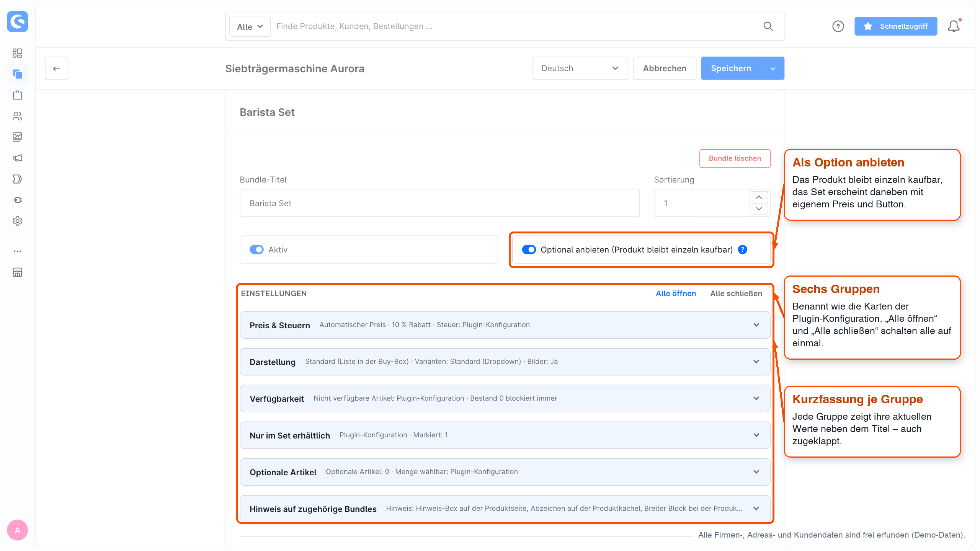Expand Hinweis auf zugehörige Bundles group
Viewport: 980px width, 551px height.
505,509
